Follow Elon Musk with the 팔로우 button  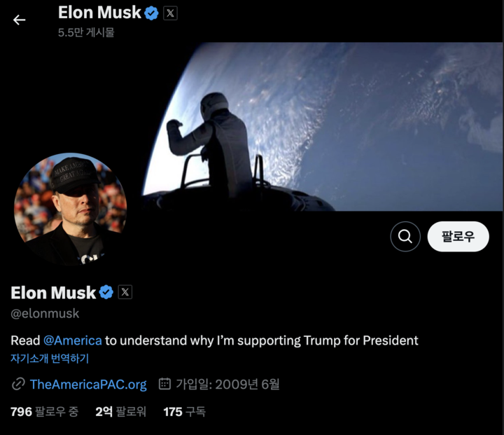458,237
